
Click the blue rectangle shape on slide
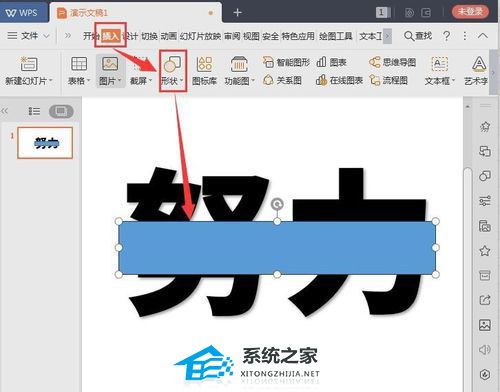(277, 248)
